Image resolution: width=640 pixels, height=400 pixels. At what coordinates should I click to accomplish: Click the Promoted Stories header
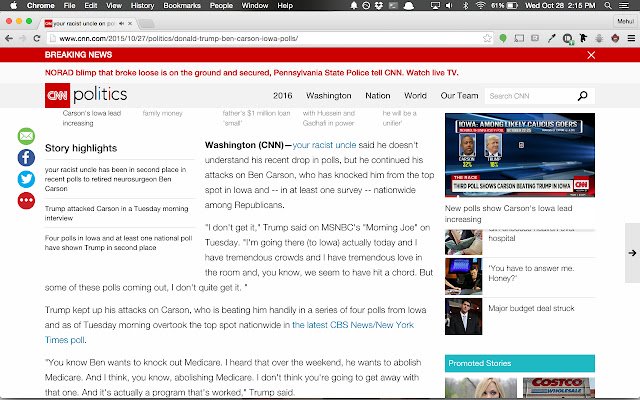coord(520,363)
